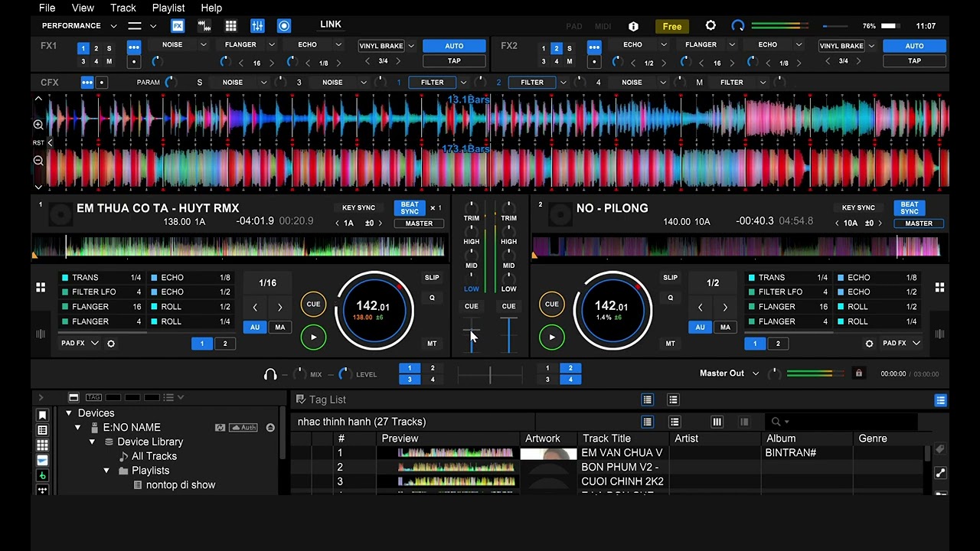Toggle SLIP mode on deck 1

(x=432, y=278)
